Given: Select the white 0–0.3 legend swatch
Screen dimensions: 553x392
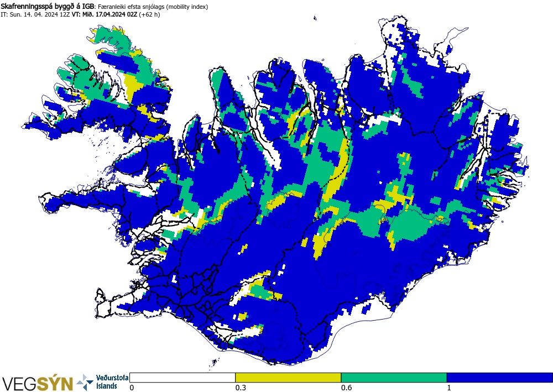Looking at the screenshot, I should 182,378.
